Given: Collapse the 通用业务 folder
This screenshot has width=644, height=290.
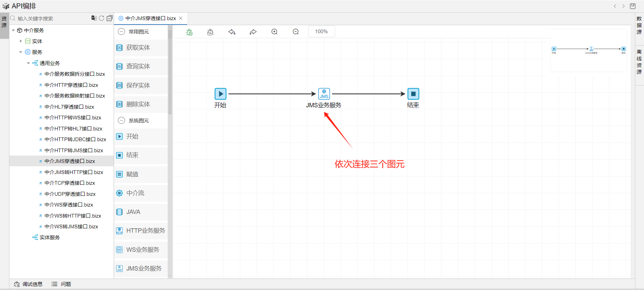Looking at the screenshot, I should point(29,63).
